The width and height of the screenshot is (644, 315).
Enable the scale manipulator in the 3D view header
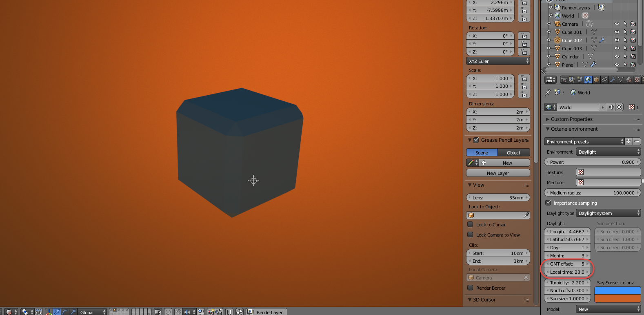73,312
